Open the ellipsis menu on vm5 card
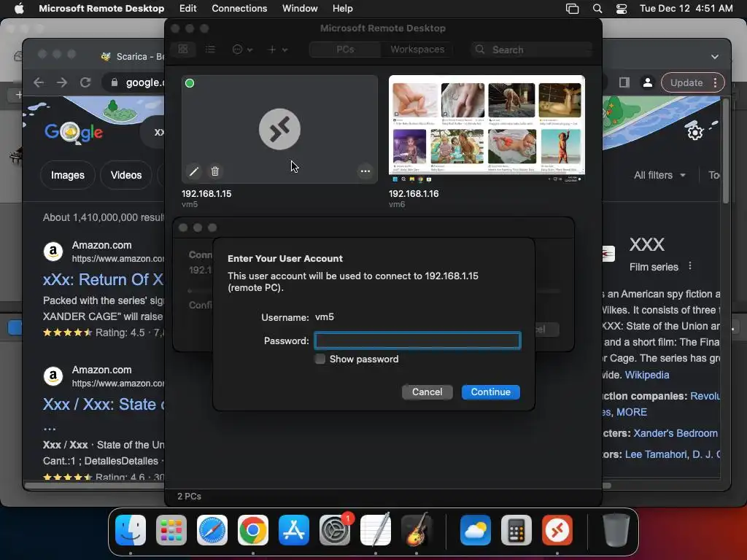The width and height of the screenshot is (747, 560). coord(365,171)
